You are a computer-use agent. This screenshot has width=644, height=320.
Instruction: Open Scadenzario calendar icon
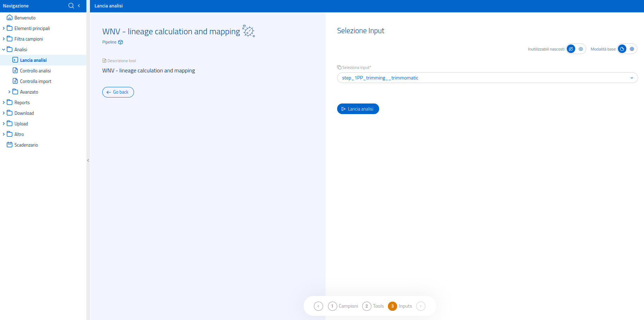tap(10, 145)
